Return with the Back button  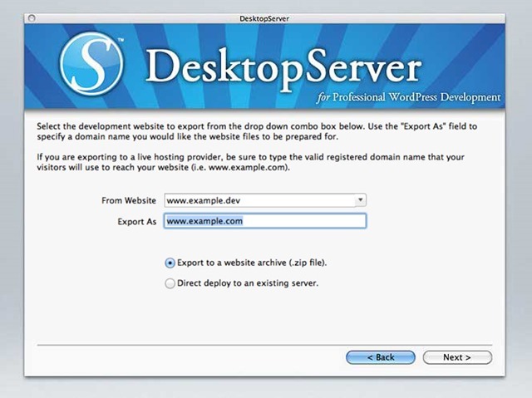click(381, 357)
